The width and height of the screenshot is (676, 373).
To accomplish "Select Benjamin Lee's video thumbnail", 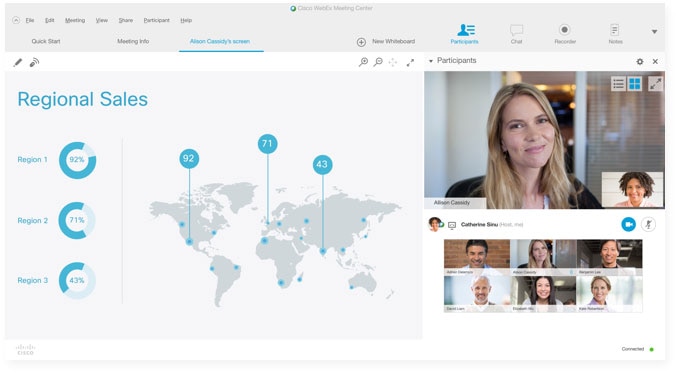I will (609, 257).
